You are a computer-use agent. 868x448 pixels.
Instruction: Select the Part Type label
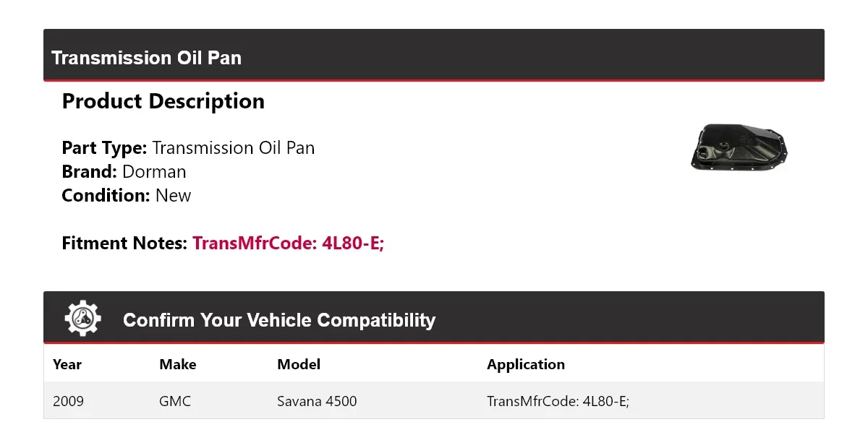pos(104,148)
